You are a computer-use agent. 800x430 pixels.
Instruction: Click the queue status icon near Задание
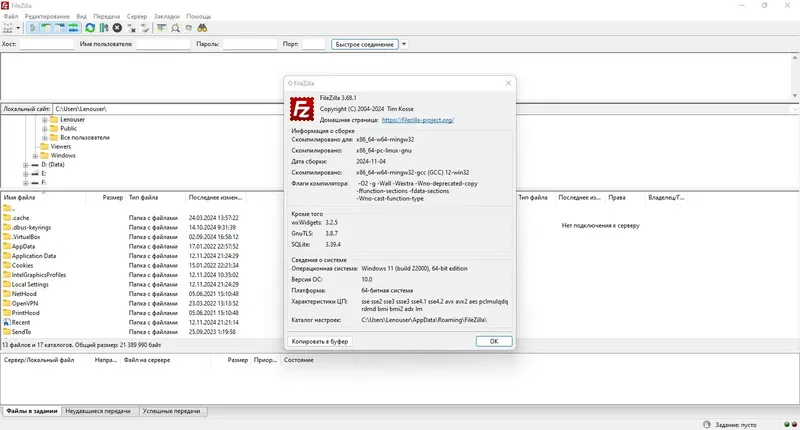[x=707, y=424]
